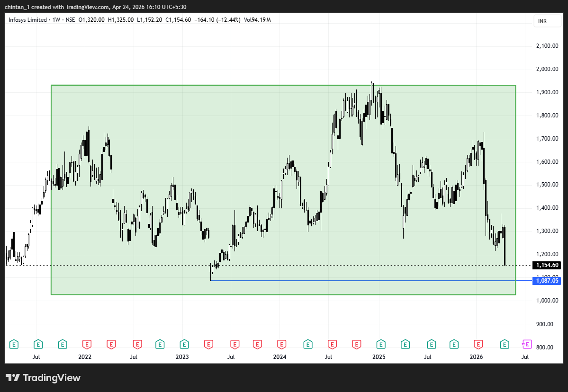This screenshot has width=568, height=392.
Task: Open the leftmost green earnings marker
Action: [14, 344]
